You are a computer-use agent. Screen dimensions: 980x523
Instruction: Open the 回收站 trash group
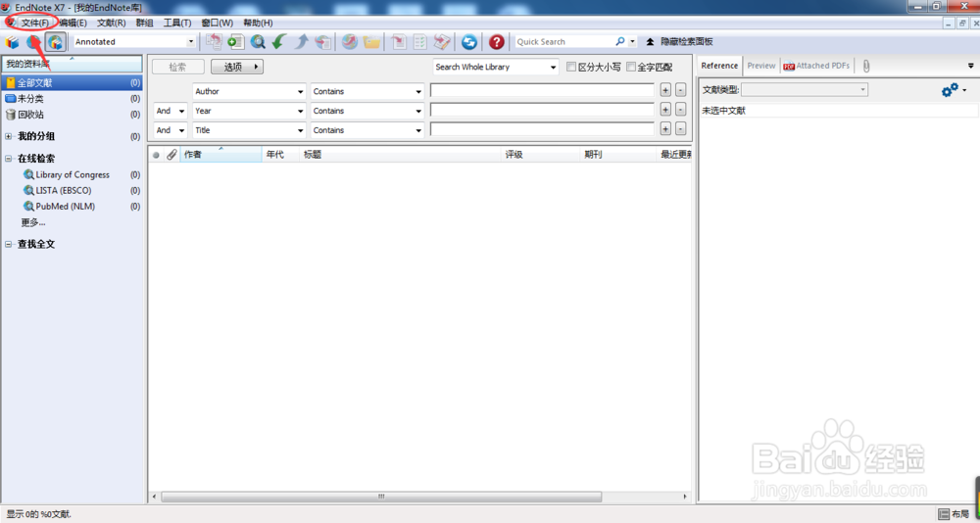tap(72, 115)
